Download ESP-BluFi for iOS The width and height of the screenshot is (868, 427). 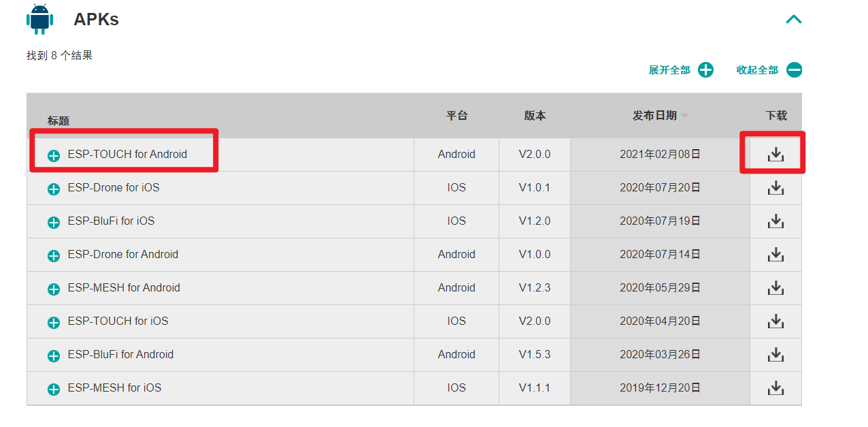pos(775,221)
